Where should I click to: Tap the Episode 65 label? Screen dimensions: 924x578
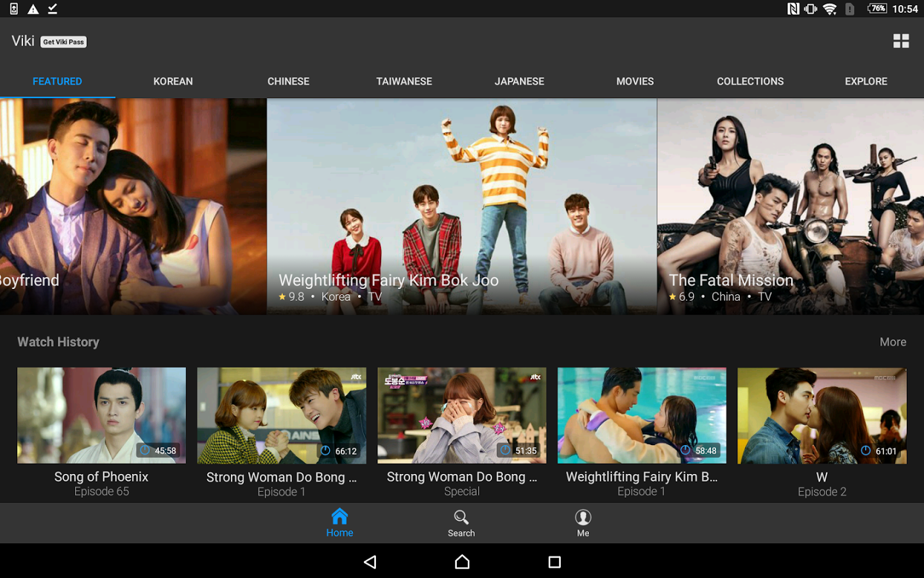[101, 491]
